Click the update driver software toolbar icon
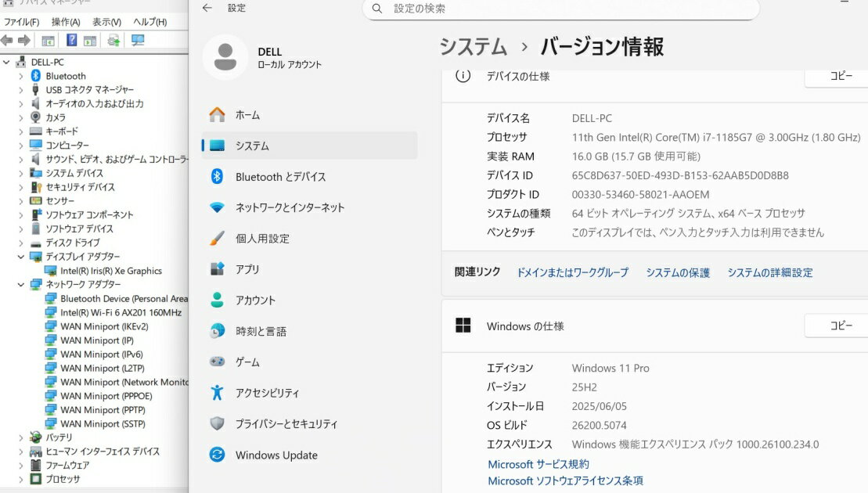The height and width of the screenshot is (493, 868). click(x=114, y=41)
